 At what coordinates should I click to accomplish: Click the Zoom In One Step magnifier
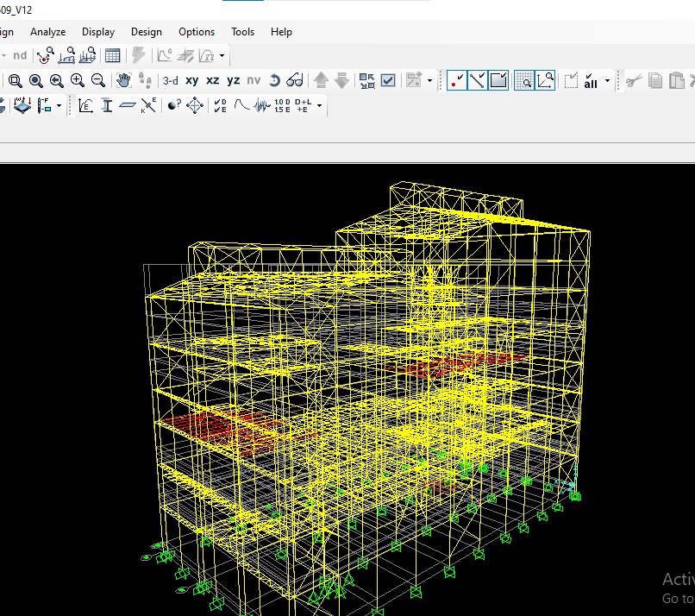coord(78,80)
